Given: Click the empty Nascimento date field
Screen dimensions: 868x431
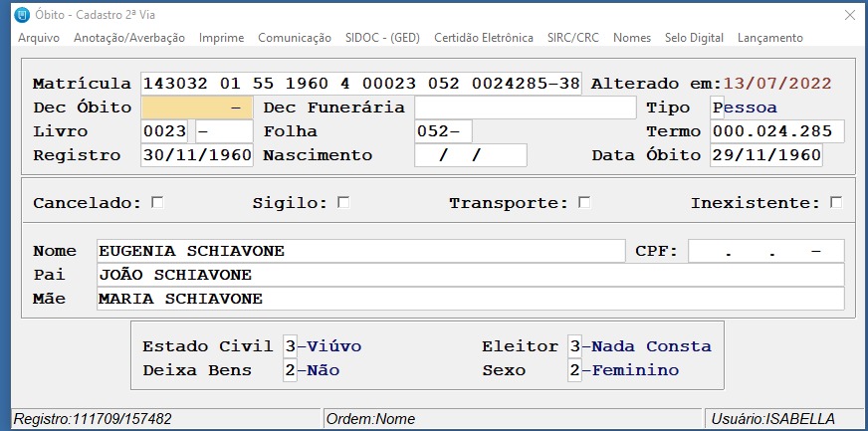Looking at the screenshot, I should pos(471,155).
